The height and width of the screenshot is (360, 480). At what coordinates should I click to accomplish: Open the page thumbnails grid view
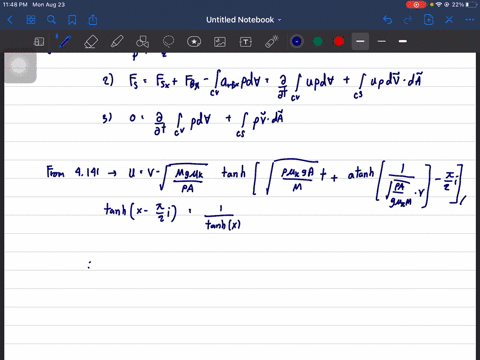click(31, 20)
